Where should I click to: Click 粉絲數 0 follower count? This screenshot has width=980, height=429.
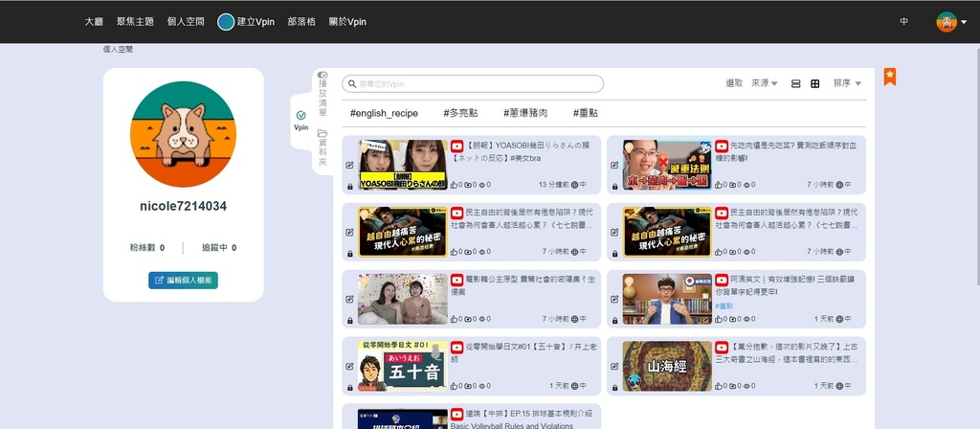(x=146, y=248)
